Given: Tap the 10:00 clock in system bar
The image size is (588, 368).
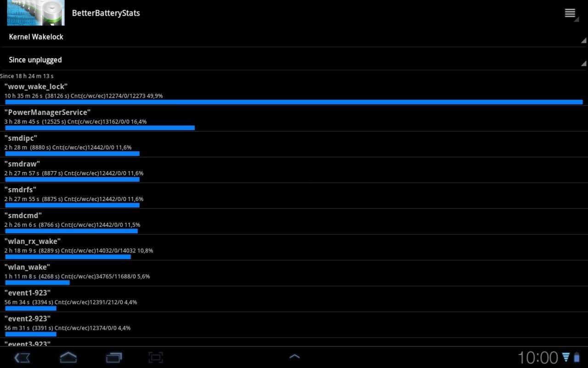Looking at the screenshot, I should [x=537, y=357].
